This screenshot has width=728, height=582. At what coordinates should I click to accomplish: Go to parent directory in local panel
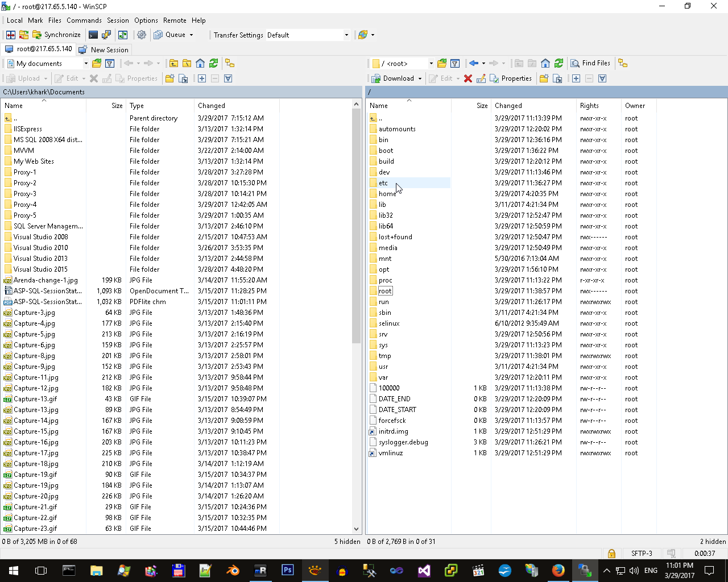pos(173,64)
